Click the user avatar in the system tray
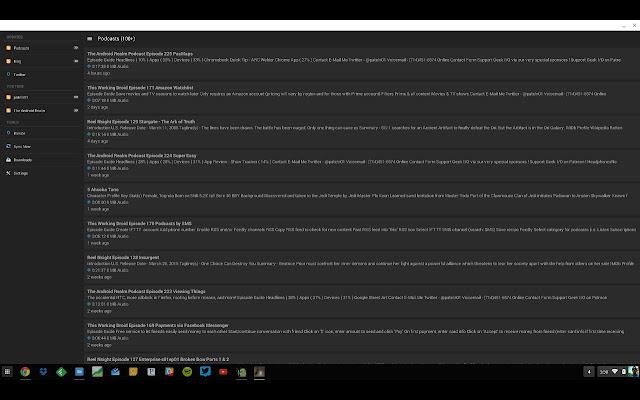 (x=633, y=372)
